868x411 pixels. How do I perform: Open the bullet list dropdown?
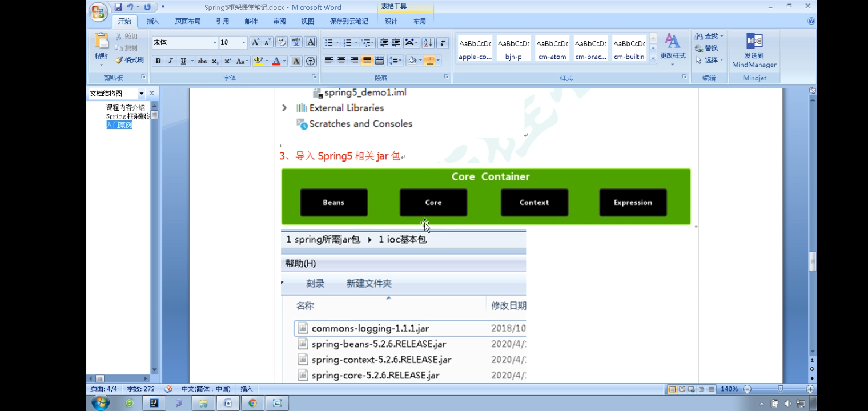click(x=337, y=43)
